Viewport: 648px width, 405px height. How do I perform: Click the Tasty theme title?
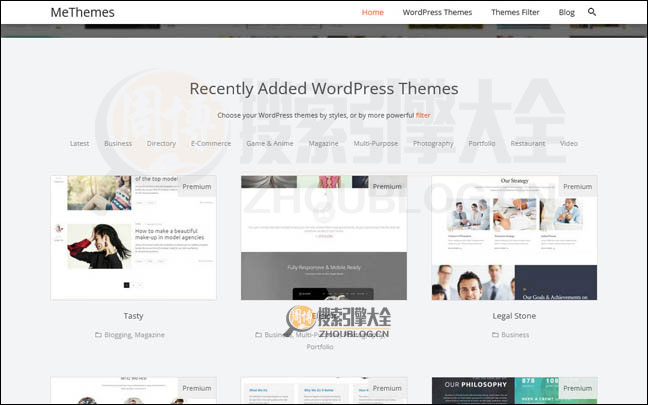click(x=133, y=316)
